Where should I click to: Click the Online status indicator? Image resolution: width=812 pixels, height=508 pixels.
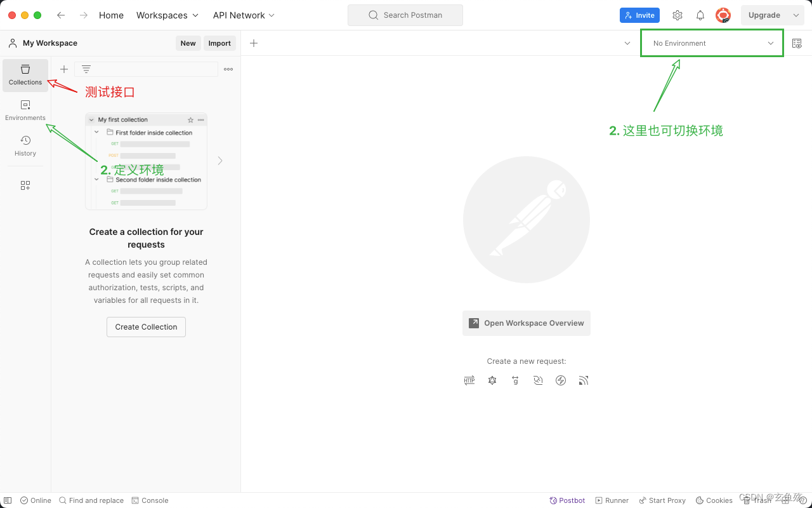[x=36, y=500]
